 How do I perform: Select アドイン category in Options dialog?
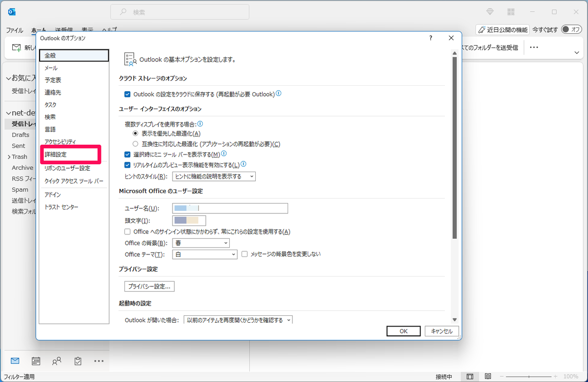tap(74, 195)
